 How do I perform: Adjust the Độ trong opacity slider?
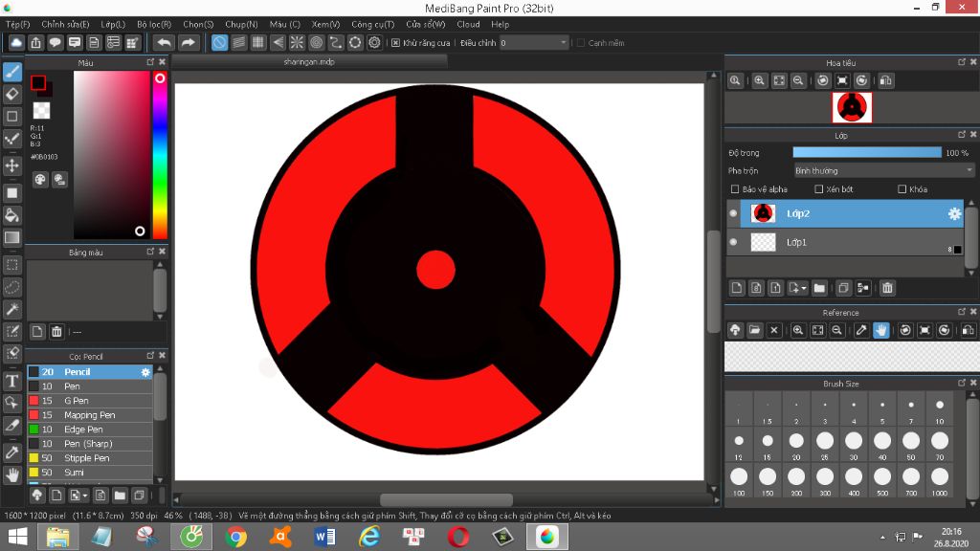tap(867, 152)
